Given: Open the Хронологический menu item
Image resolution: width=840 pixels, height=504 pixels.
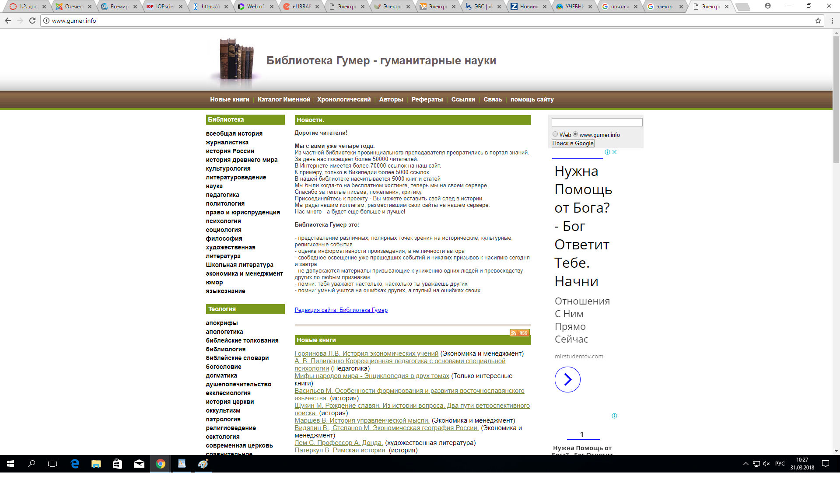Looking at the screenshot, I should [x=344, y=99].
